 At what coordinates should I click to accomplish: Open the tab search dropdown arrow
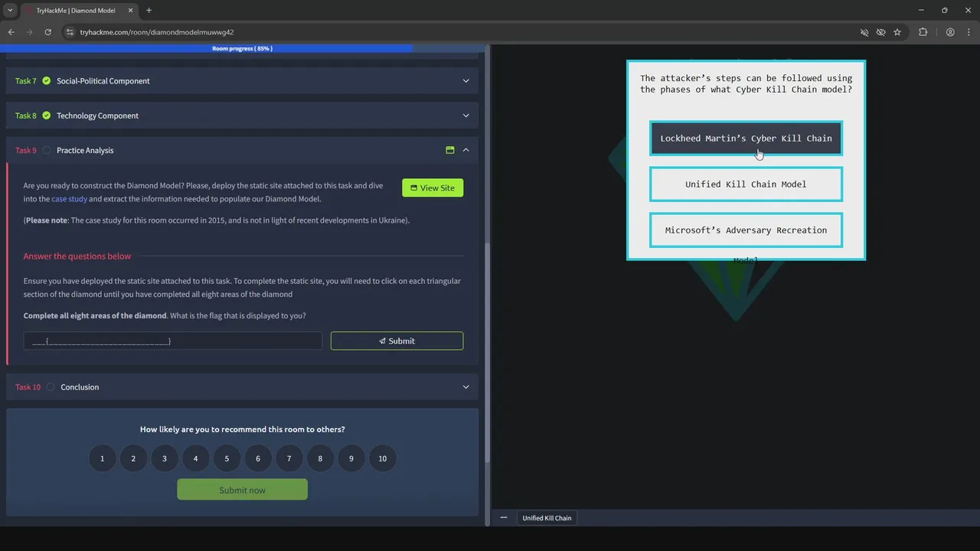[x=10, y=11]
